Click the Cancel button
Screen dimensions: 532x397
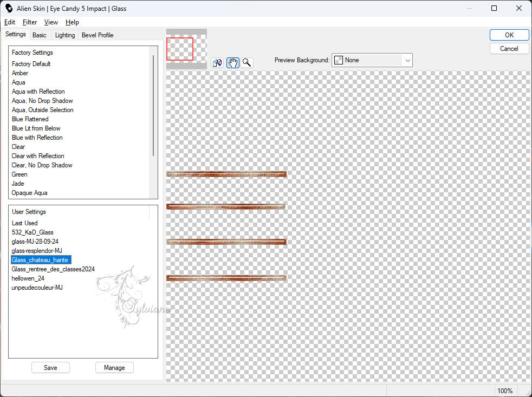point(509,49)
